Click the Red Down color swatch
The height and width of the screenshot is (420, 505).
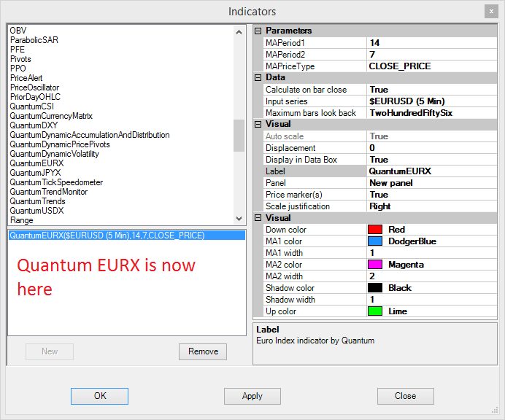pyautogui.click(x=375, y=230)
